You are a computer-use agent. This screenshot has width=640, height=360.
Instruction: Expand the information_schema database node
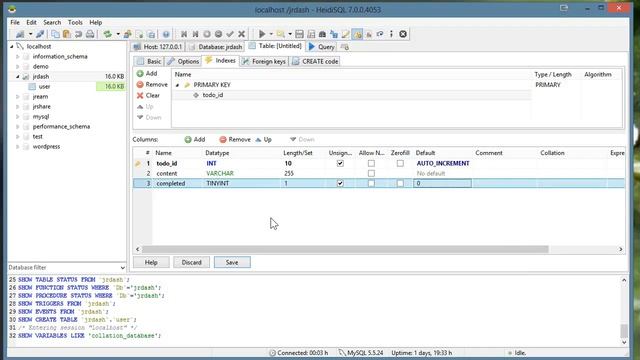click(18, 57)
